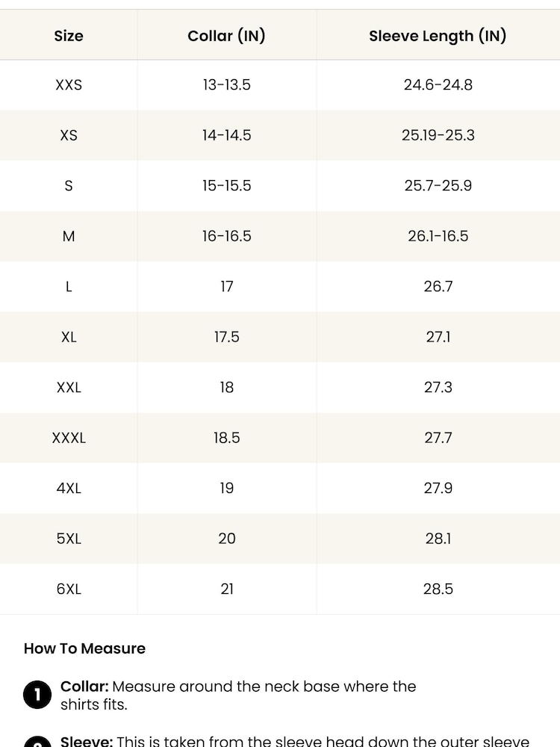Select the Collar (IN) column header

click(x=227, y=36)
